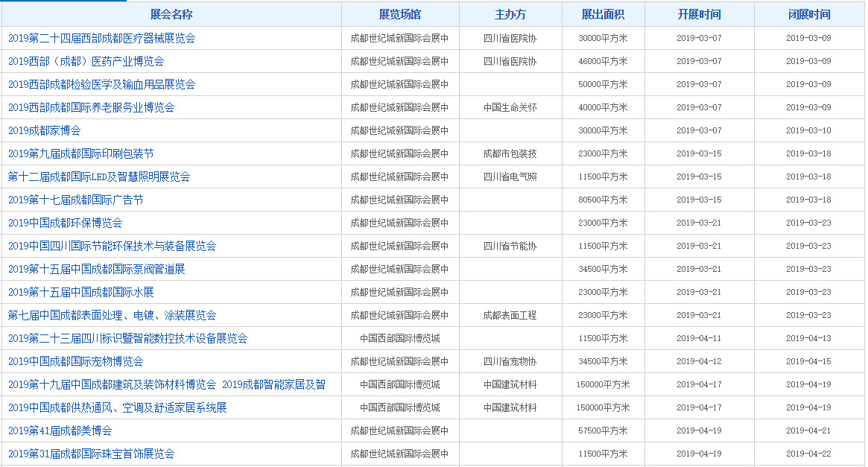Select closing date 2019-04-15
The width and height of the screenshot is (868, 467).
click(x=809, y=361)
